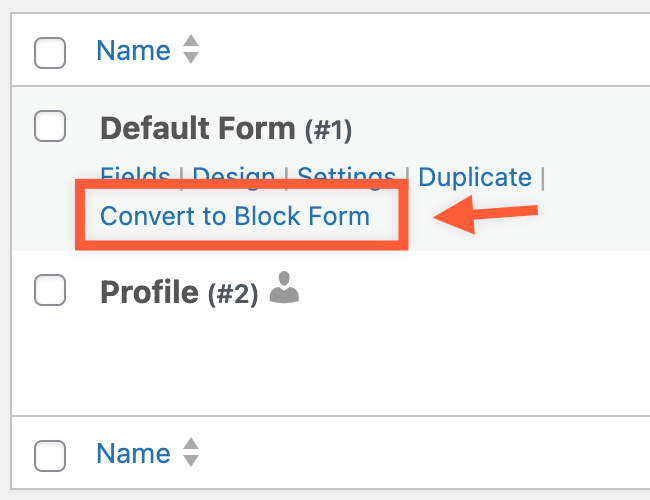This screenshot has height=500, width=650.
Task: Click the user icon next to Profile
Action: click(x=285, y=289)
